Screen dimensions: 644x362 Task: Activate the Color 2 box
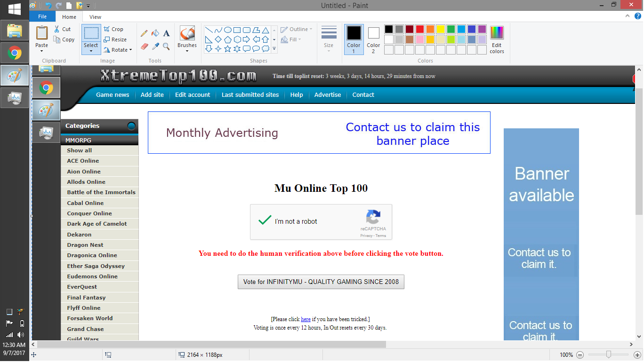click(x=373, y=39)
